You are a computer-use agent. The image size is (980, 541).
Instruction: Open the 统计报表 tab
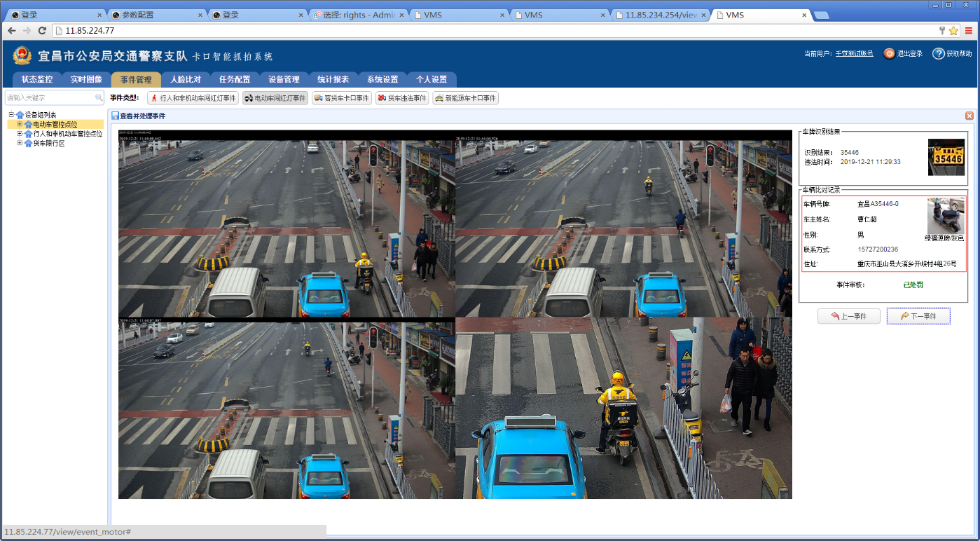(333, 80)
